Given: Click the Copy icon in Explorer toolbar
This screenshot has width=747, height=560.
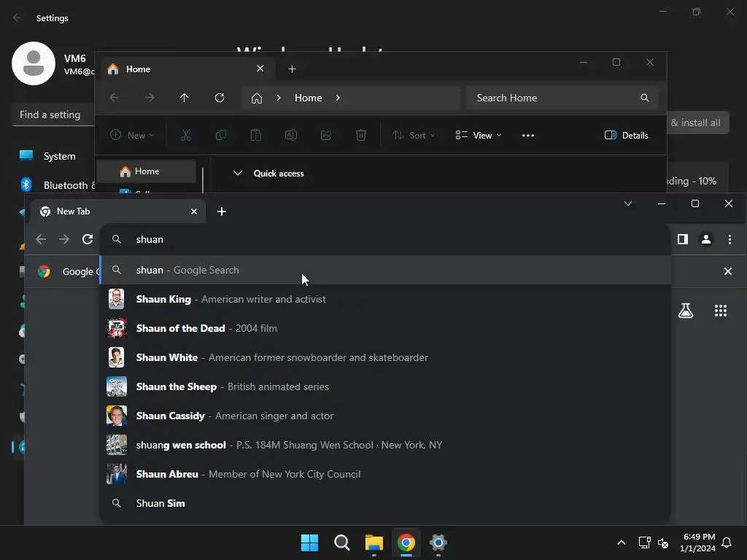Looking at the screenshot, I should pos(220,135).
